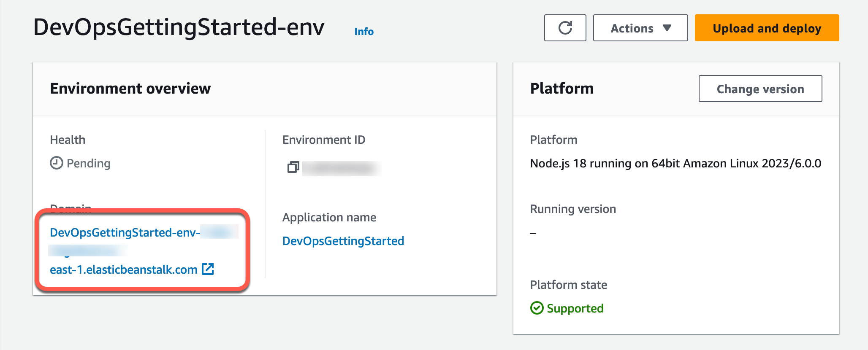Screen dimensions: 868x350
Task: Click the DevOpsGettingStarted-env page title
Action: (179, 27)
